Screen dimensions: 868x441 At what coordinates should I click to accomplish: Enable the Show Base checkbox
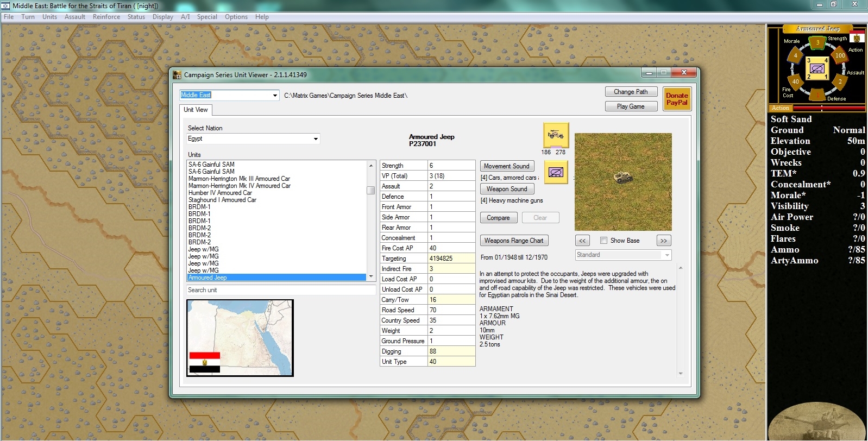[x=603, y=241]
